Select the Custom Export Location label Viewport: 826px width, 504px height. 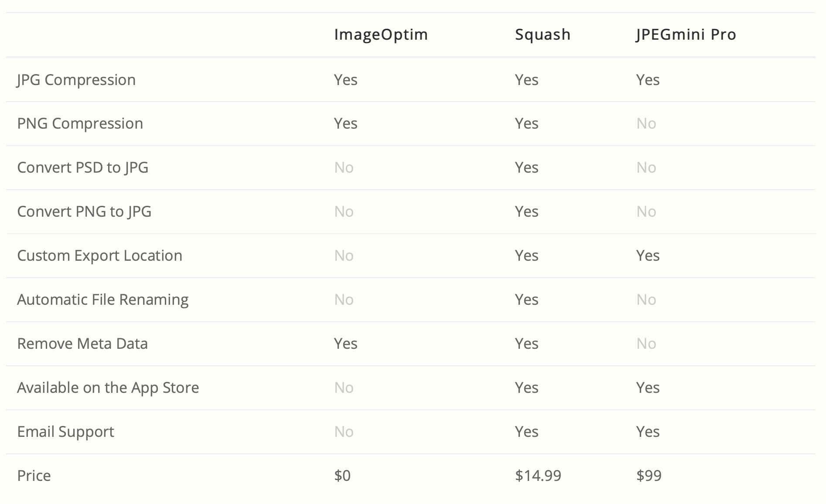coord(99,256)
